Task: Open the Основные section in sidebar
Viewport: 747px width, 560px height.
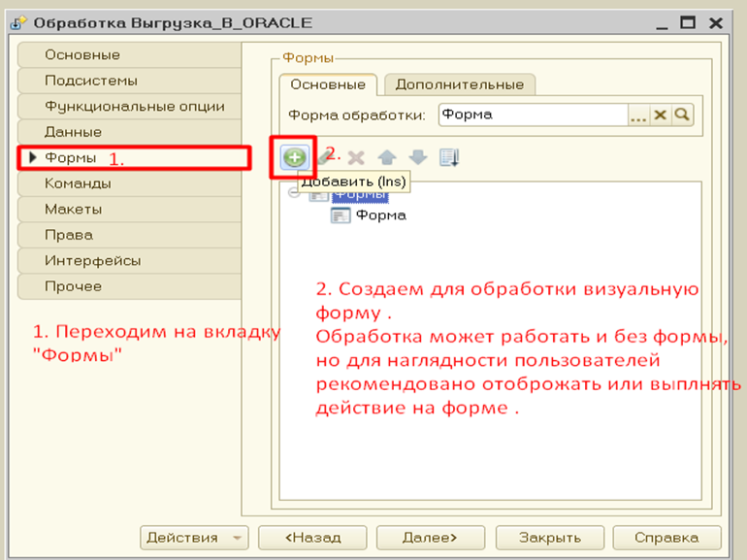Action: click(x=129, y=54)
